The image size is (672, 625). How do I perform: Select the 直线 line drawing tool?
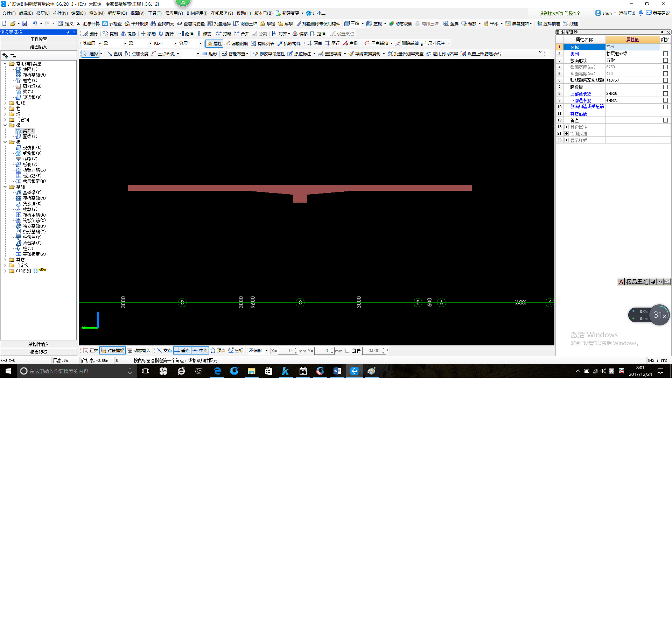[115, 54]
